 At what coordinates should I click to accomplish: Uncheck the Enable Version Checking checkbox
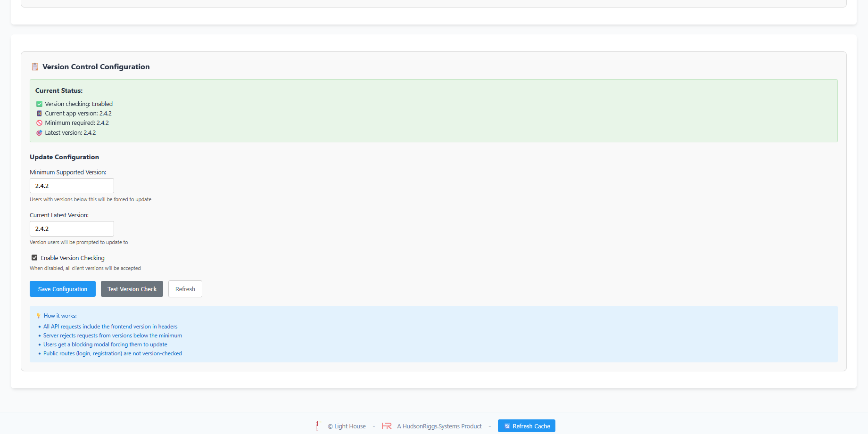pyautogui.click(x=34, y=257)
